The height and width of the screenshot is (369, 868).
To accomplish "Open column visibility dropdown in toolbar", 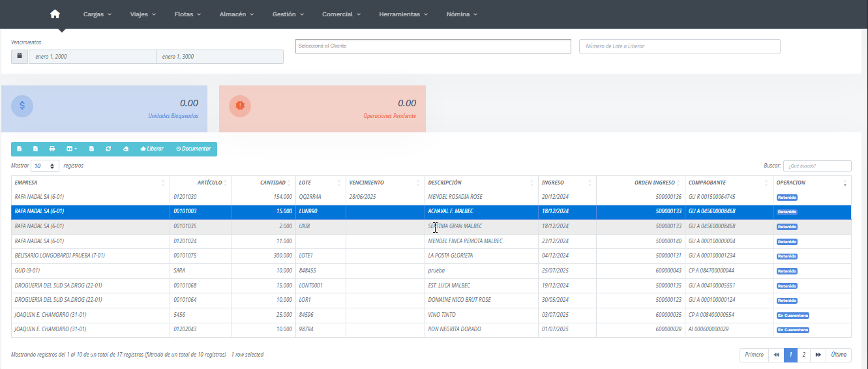I will 72,149.
